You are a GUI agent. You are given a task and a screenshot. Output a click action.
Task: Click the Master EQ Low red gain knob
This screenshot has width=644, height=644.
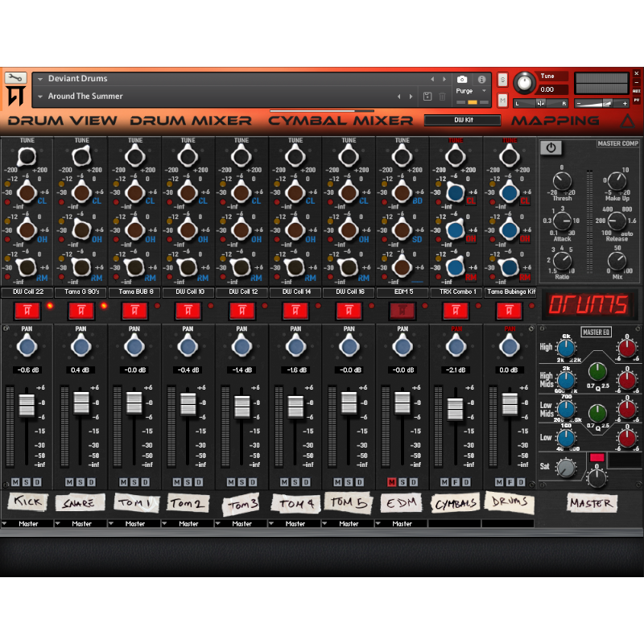[627, 438]
